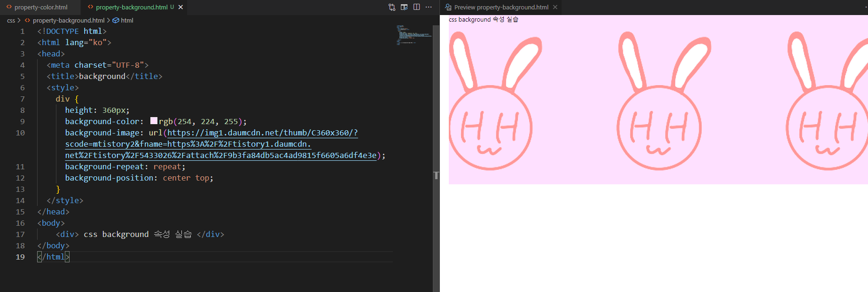The height and width of the screenshot is (292, 868).
Task: Place cursor in <!DOCTYPE html> line
Action: pyautogui.click(x=72, y=31)
